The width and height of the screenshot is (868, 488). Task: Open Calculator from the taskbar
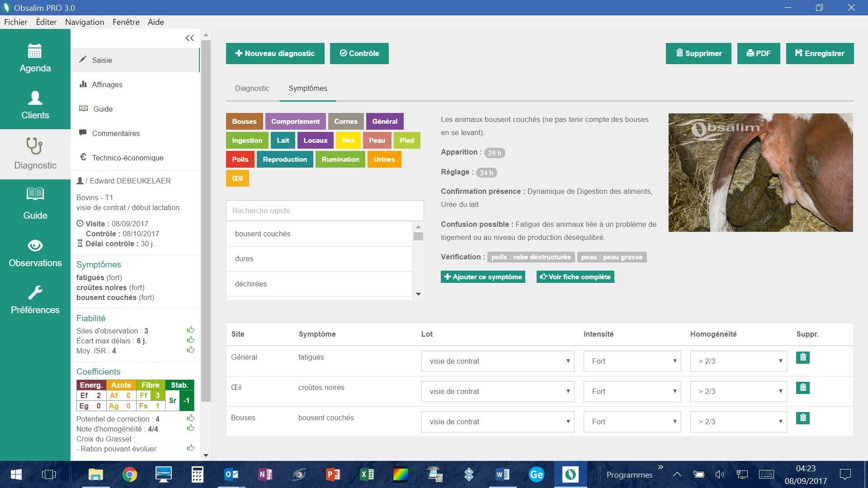(x=197, y=474)
